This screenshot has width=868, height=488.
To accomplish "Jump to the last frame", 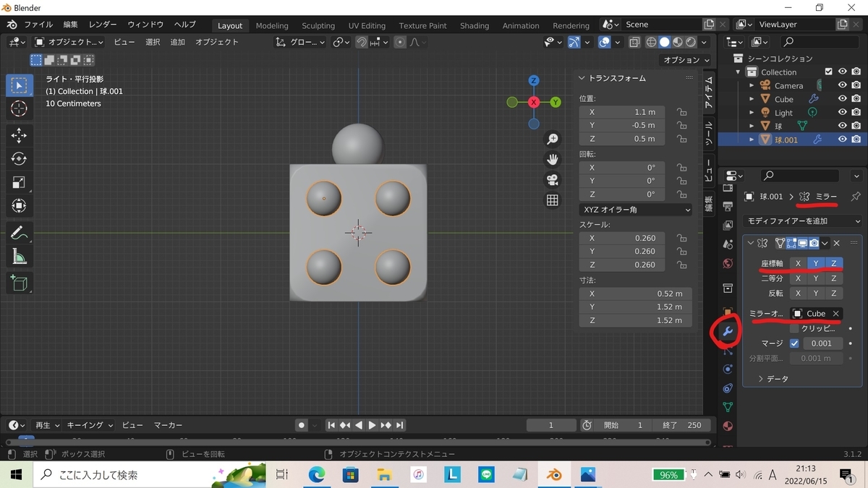I will [400, 425].
